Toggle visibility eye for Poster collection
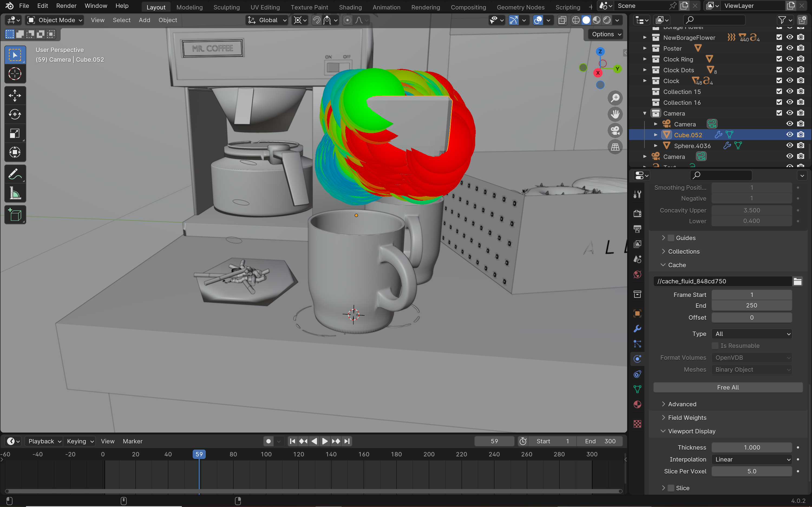 790,48
